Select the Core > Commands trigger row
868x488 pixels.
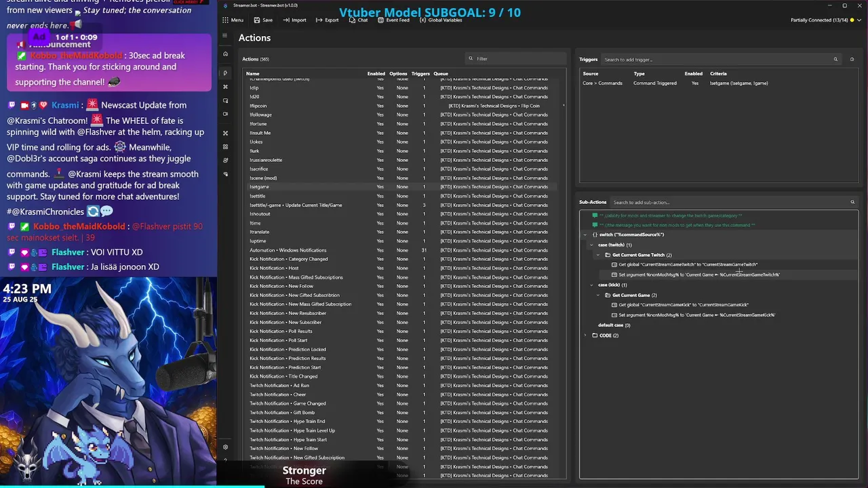(x=719, y=83)
